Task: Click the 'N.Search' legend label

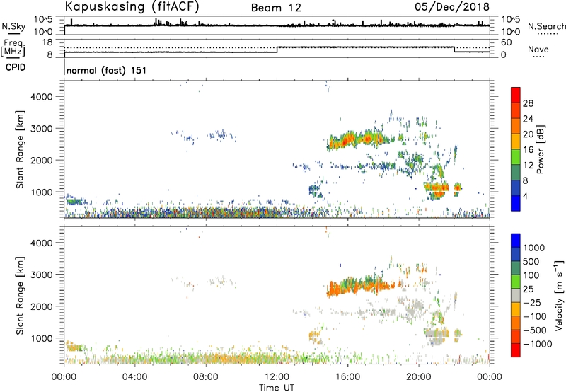Action: click(x=546, y=26)
